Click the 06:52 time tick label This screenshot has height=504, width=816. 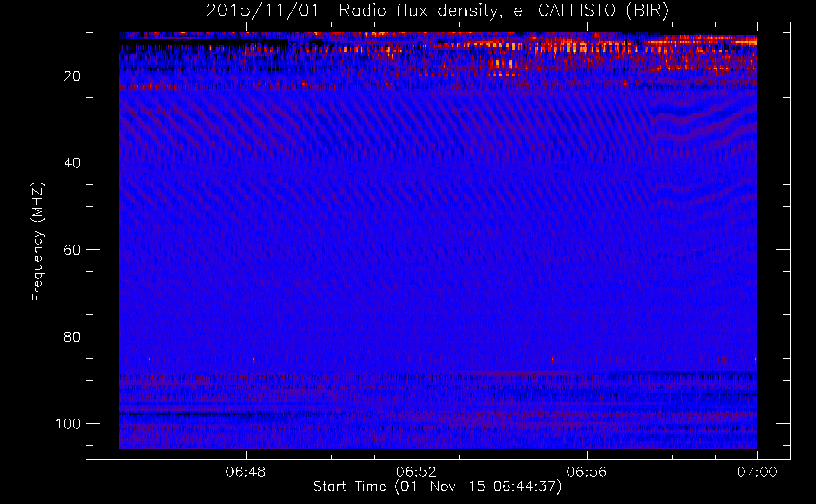(x=416, y=472)
